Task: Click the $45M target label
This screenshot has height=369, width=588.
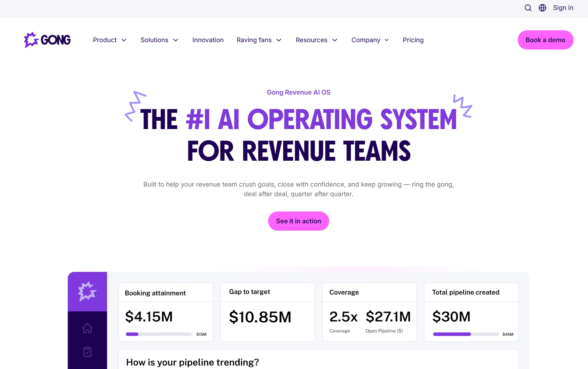Action: point(508,334)
